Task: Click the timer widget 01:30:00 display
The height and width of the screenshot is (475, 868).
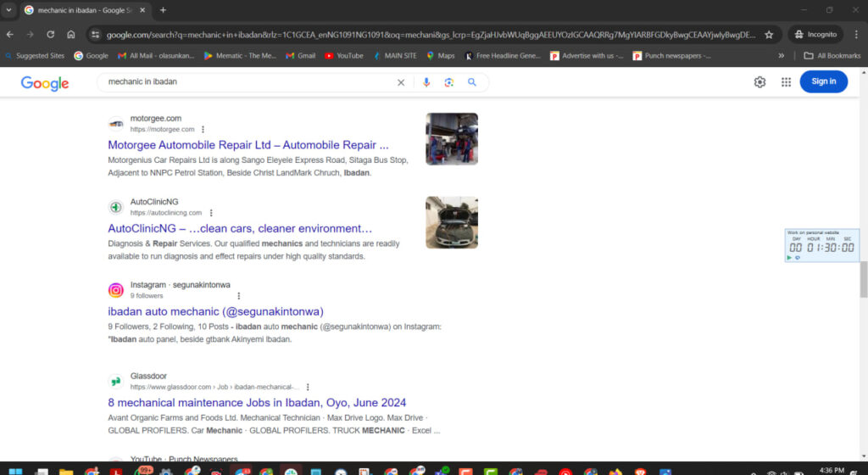Action: click(x=821, y=248)
